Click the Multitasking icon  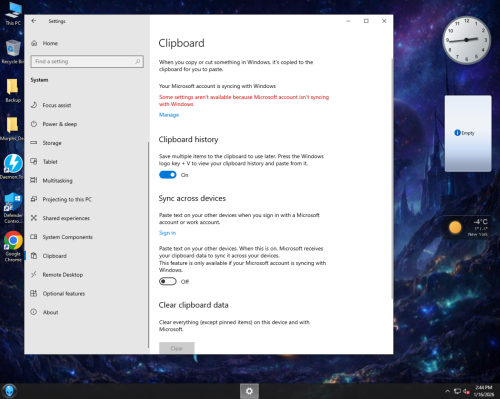tap(34, 180)
